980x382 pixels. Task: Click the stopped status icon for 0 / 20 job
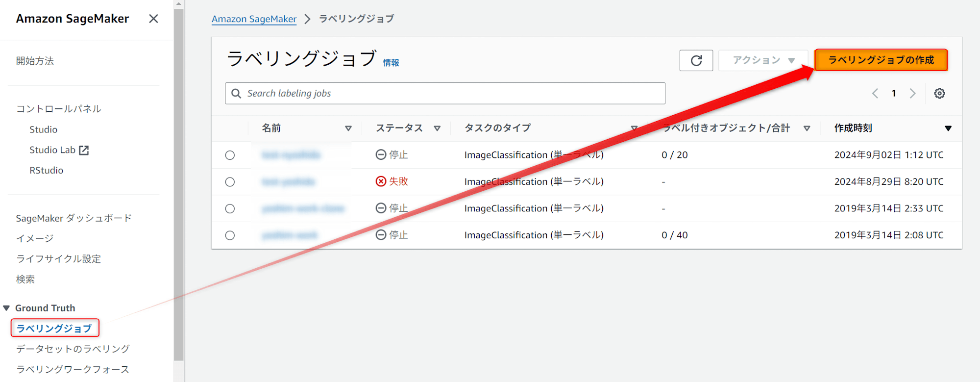(381, 155)
